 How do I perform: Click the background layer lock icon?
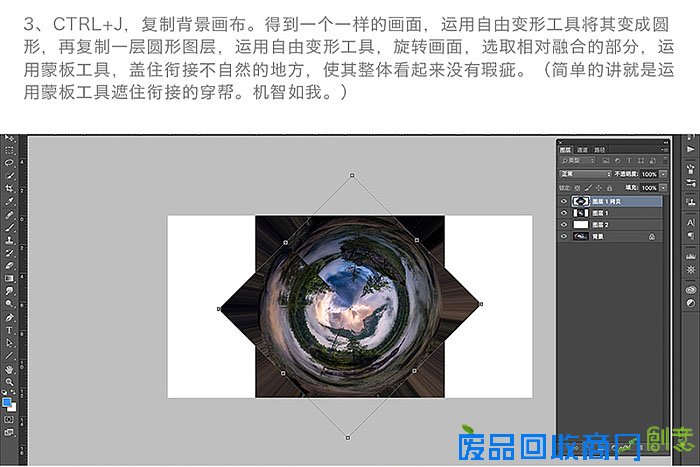point(652,237)
